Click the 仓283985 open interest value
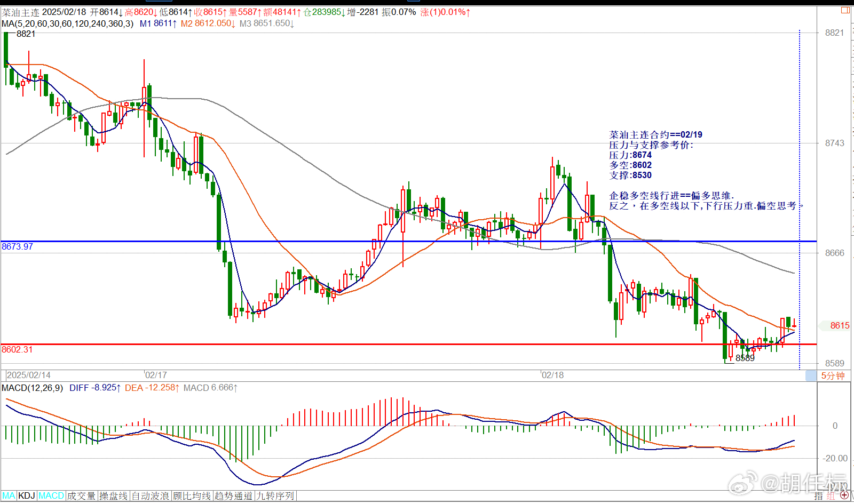 324,12
